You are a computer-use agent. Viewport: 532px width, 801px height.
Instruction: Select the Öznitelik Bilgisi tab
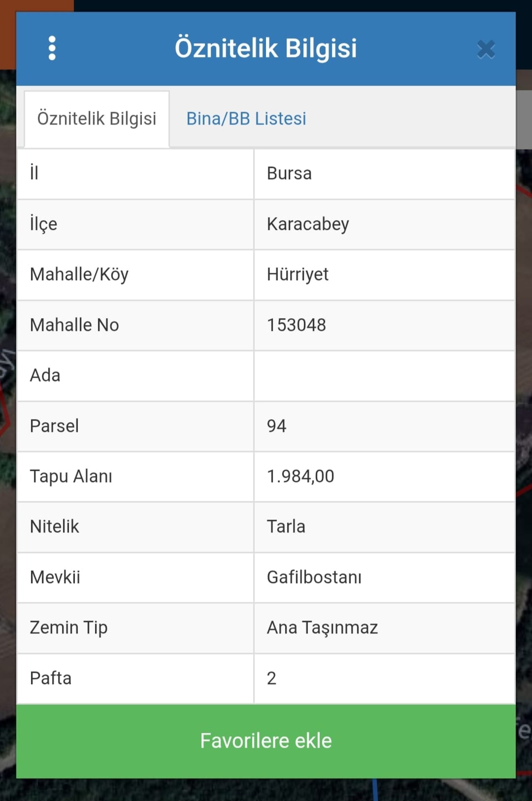pos(97,118)
